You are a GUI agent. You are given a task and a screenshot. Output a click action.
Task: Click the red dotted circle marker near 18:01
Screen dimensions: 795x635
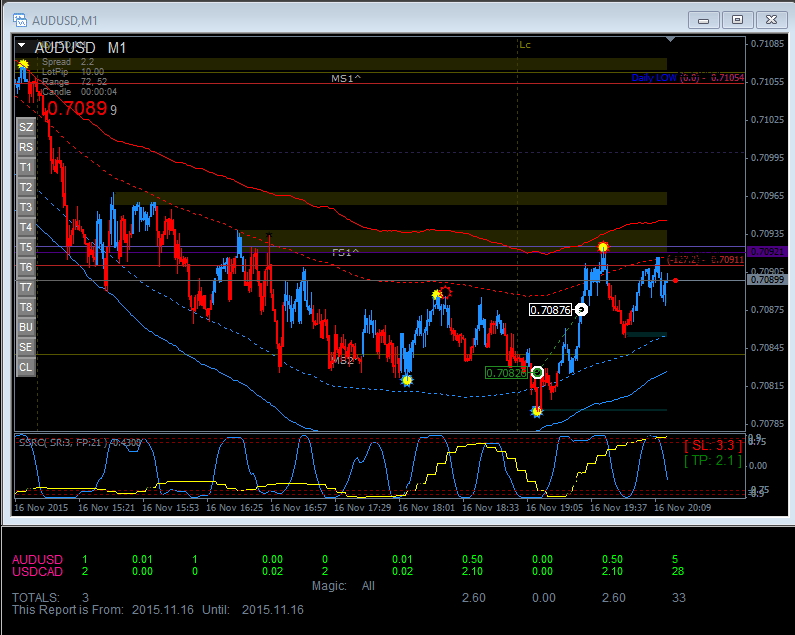(x=445, y=292)
